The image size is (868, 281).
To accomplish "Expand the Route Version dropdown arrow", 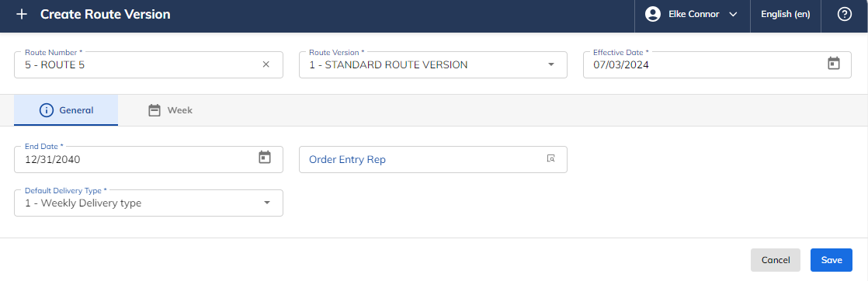I will [x=550, y=64].
